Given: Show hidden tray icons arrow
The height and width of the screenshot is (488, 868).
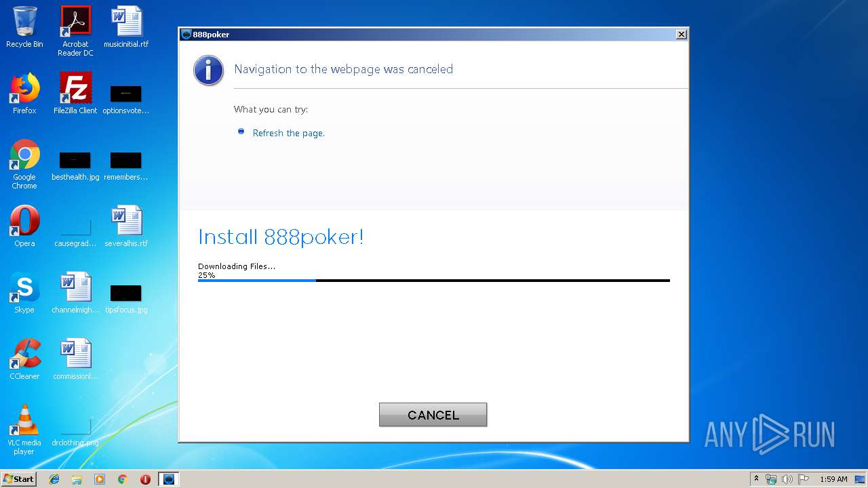Looking at the screenshot, I should click(756, 479).
